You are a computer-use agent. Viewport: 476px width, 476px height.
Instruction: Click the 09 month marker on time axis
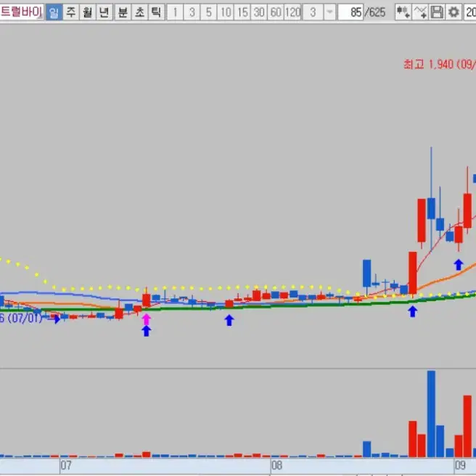click(460, 465)
